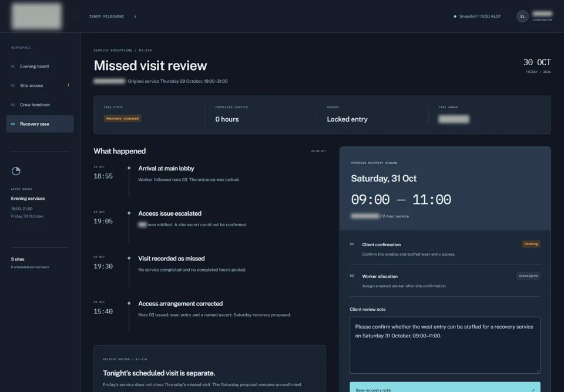Click the Pending tag on Client confirmation
Image resolution: width=564 pixels, height=392 pixels.
[531, 244]
